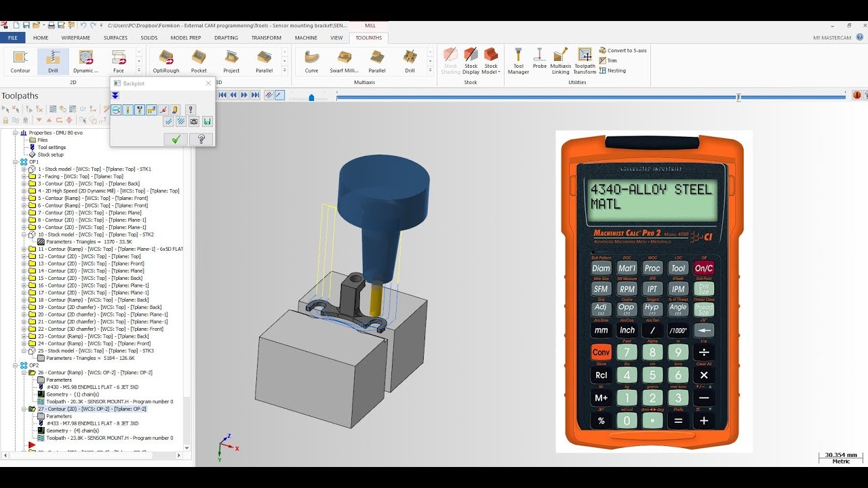The width and height of the screenshot is (868, 488).
Task: Click the backplot speed slider handle
Action: 311,97
